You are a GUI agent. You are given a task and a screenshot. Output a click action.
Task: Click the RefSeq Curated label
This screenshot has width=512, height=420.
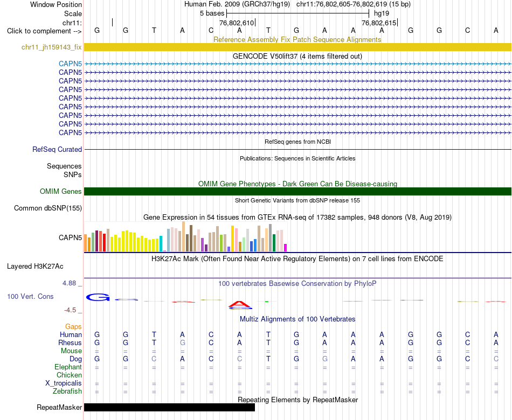pos(57,150)
